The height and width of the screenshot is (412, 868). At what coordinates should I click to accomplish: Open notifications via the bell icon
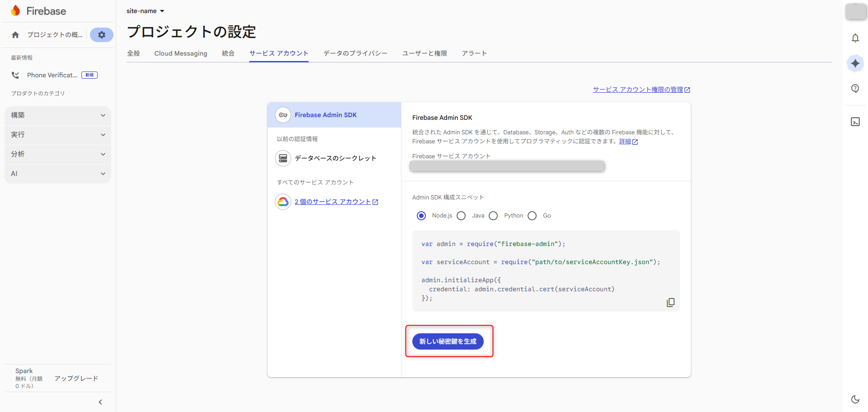[855, 38]
